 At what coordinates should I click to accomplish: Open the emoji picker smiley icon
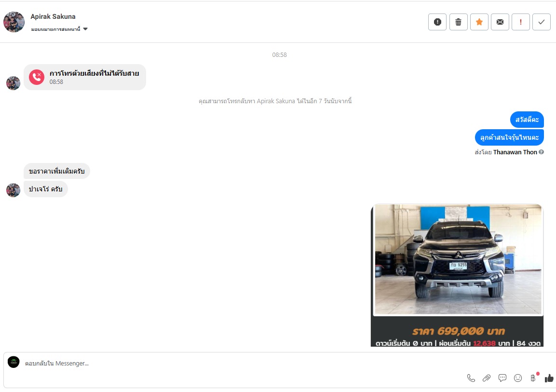[x=518, y=378]
